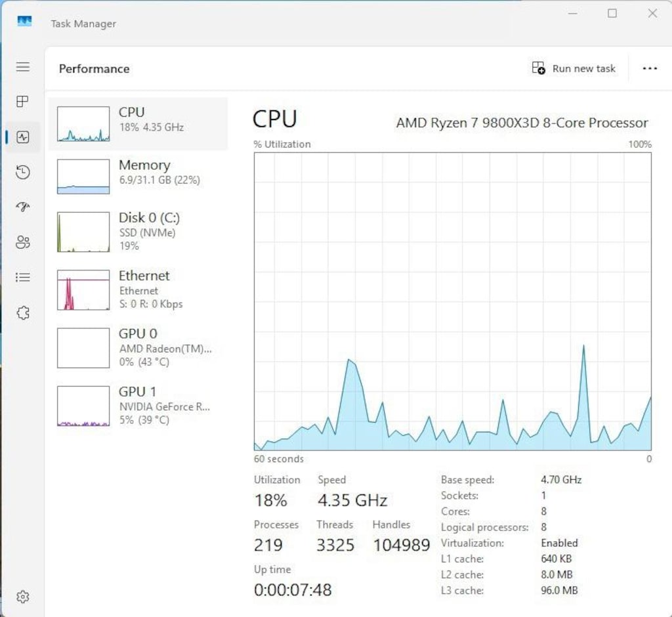Open the GPU 1 NVIDIA GeForce item
Screen dimensions: 672x617
pos(138,406)
